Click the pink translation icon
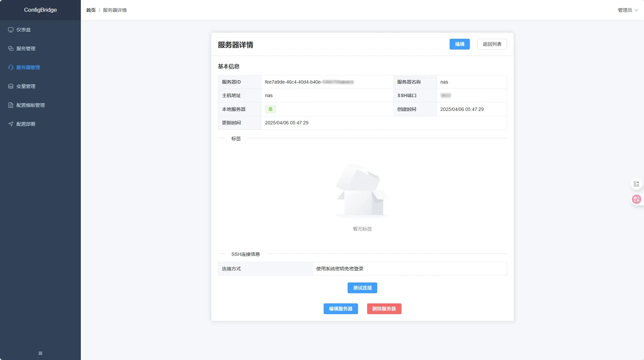 click(x=636, y=199)
